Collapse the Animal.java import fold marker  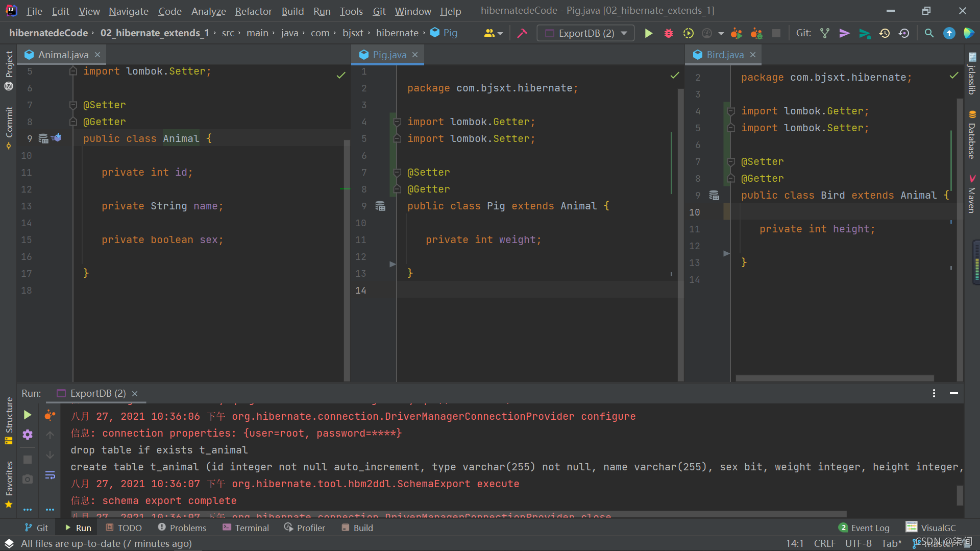click(x=73, y=71)
